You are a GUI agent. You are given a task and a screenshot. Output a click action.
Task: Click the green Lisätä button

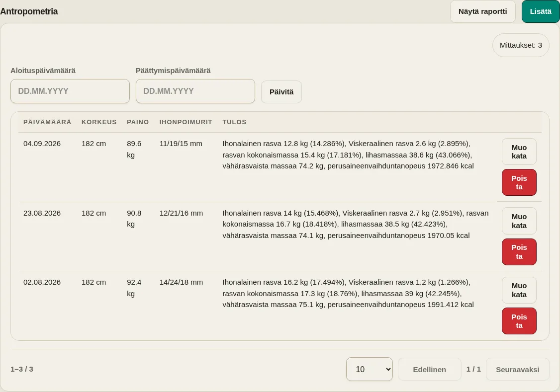[x=541, y=11]
